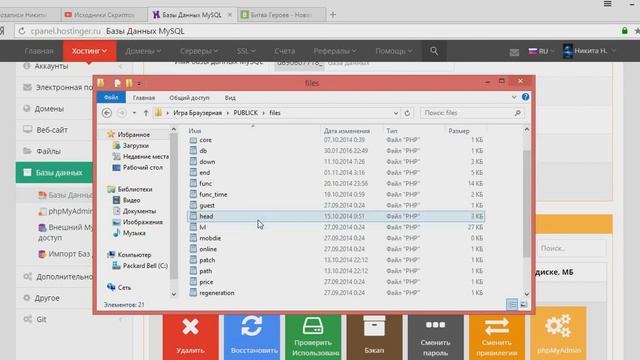Click the secure padlock in address bar

point(624,31)
